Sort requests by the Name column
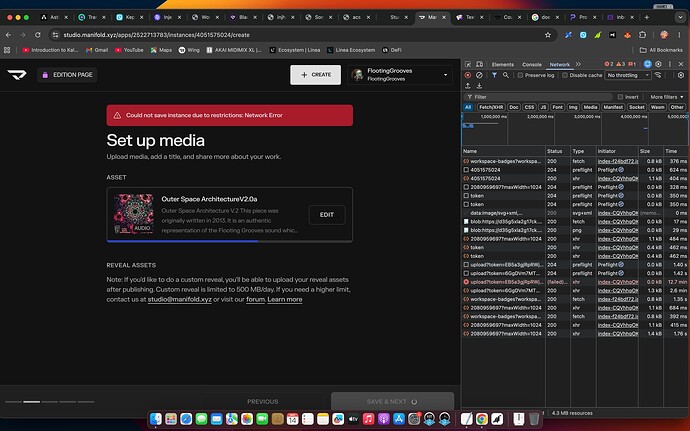This screenshot has width=690, height=431. point(503,151)
